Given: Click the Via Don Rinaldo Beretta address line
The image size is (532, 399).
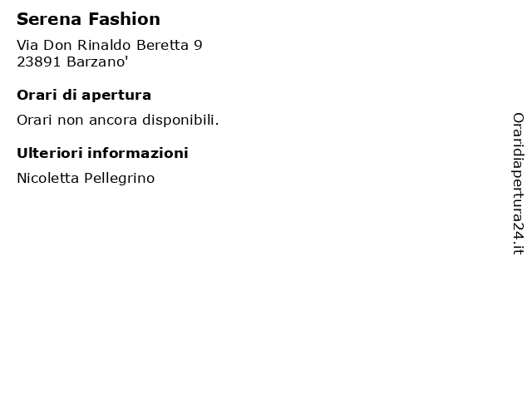Looking at the screenshot, I should coord(110,45).
